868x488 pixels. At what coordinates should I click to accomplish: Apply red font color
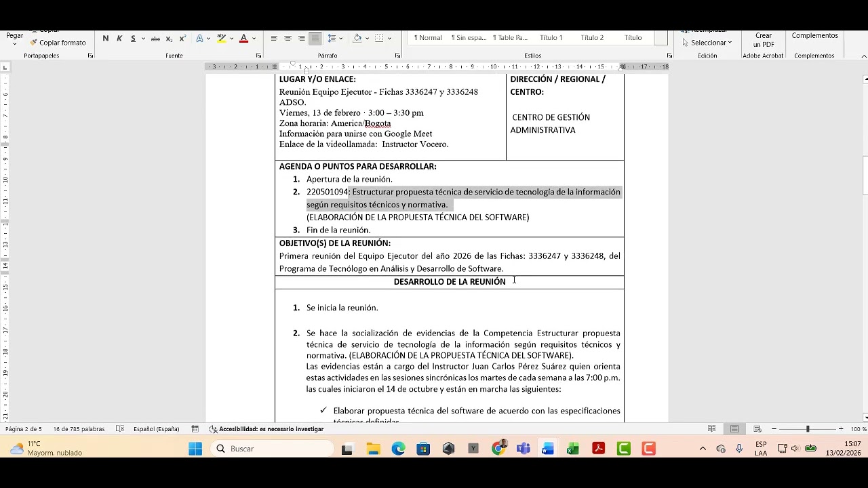pyautogui.click(x=243, y=39)
